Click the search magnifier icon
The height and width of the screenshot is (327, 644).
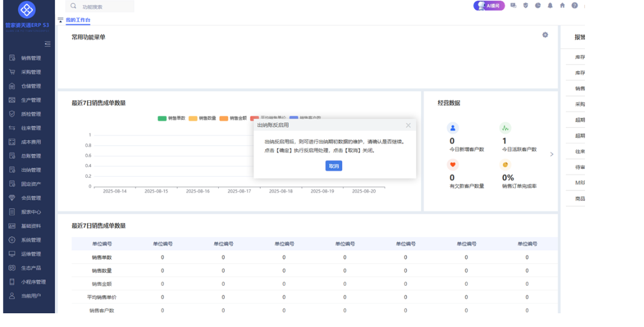click(x=73, y=6)
